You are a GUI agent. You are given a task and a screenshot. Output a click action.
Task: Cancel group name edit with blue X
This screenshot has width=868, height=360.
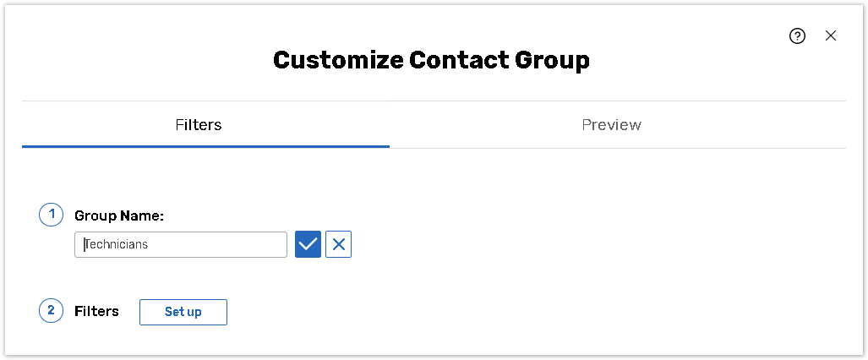click(338, 244)
